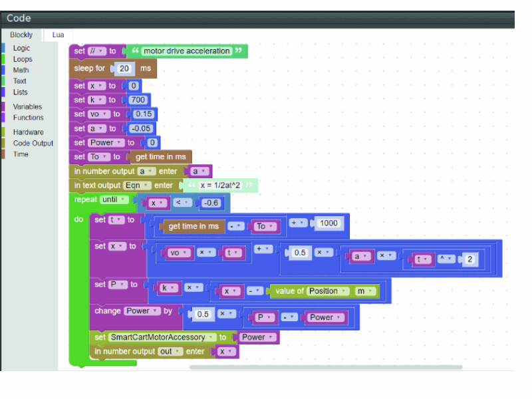
Task: Click the horizontal scrollbar of the workspace
Action: [x=326, y=367]
